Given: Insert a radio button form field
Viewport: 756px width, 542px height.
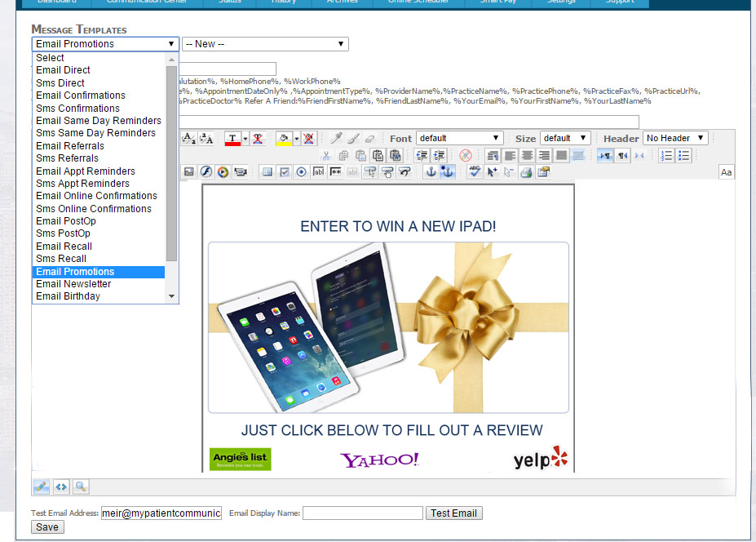Looking at the screenshot, I should pos(301,171).
